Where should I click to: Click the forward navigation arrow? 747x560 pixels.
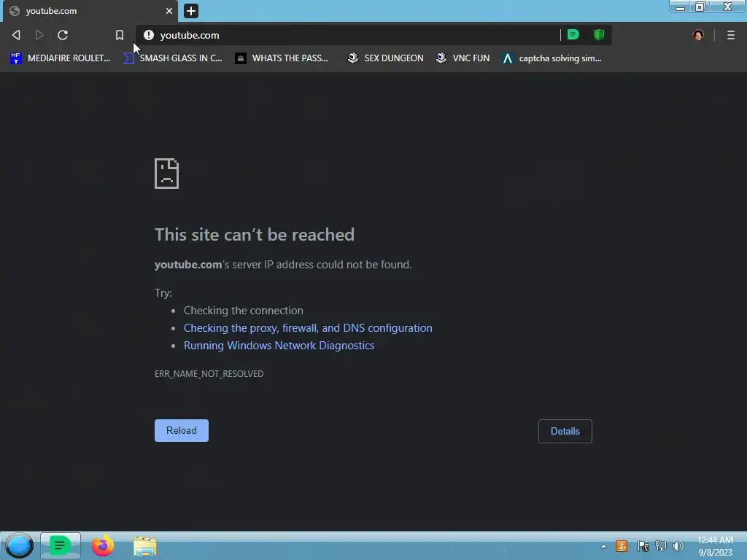[39, 35]
